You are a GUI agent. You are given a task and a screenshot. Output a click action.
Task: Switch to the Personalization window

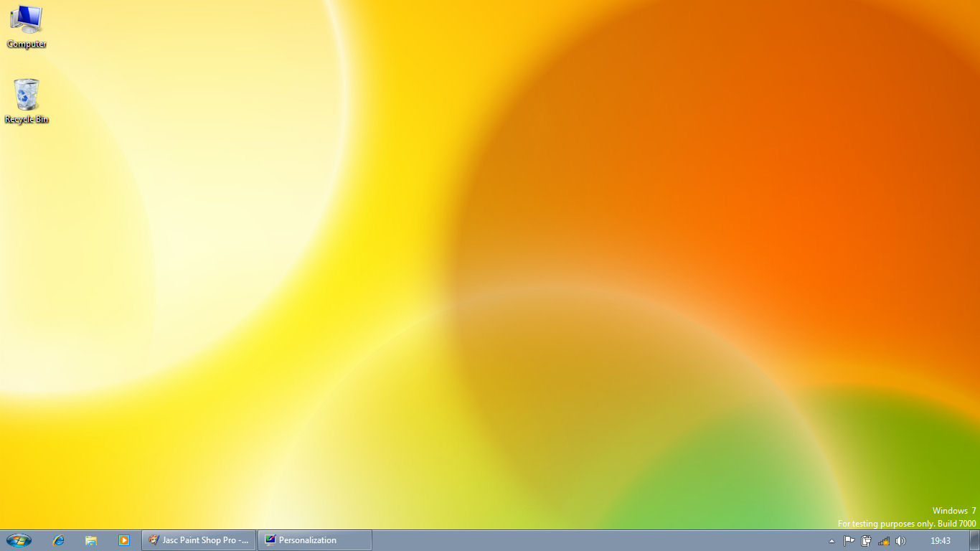[x=315, y=540]
